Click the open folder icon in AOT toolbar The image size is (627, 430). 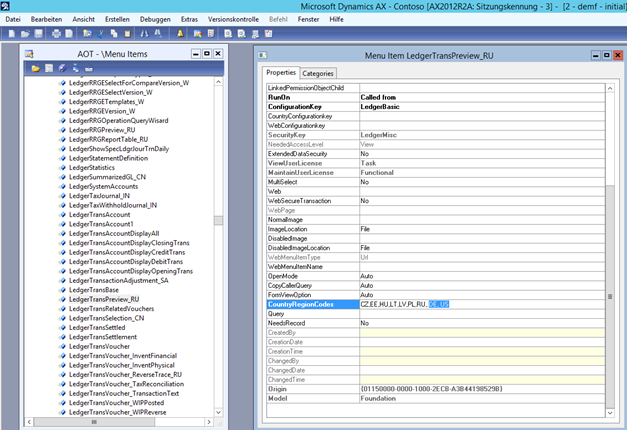(x=34, y=68)
